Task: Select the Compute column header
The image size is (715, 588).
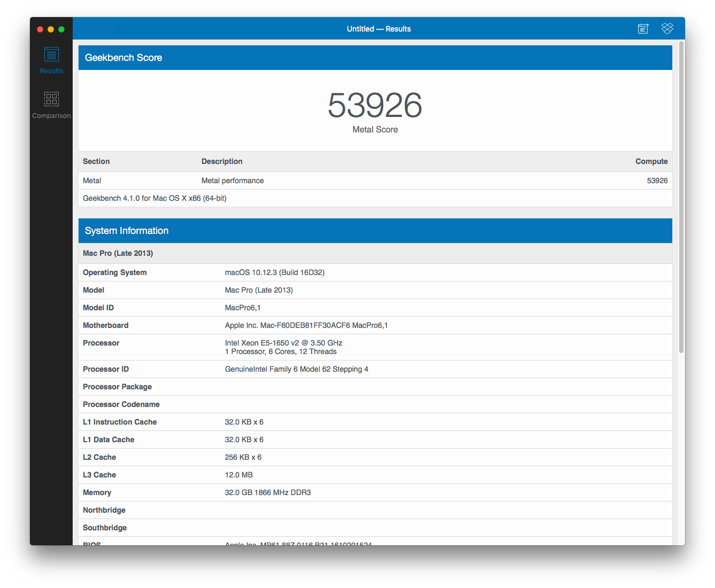Action: tap(651, 161)
